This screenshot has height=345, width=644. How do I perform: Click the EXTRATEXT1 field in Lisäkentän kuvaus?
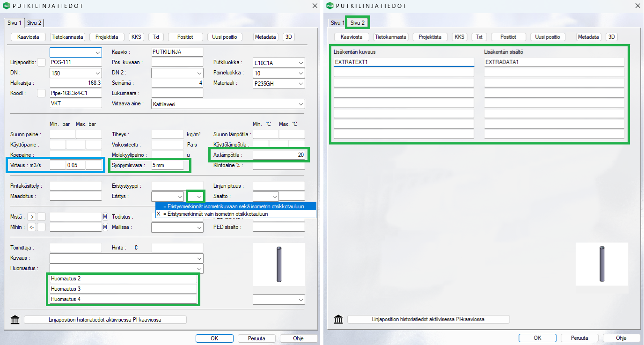point(404,62)
